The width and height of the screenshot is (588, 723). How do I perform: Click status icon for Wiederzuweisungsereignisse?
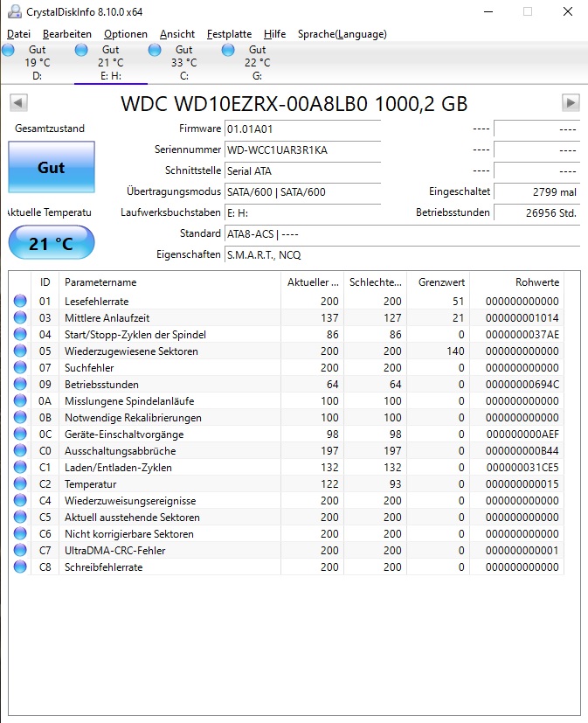coord(20,500)
